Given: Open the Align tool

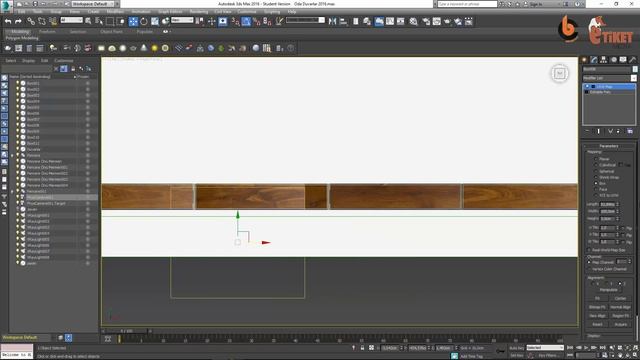Looking at the screenshot, I should click(343, 22).
